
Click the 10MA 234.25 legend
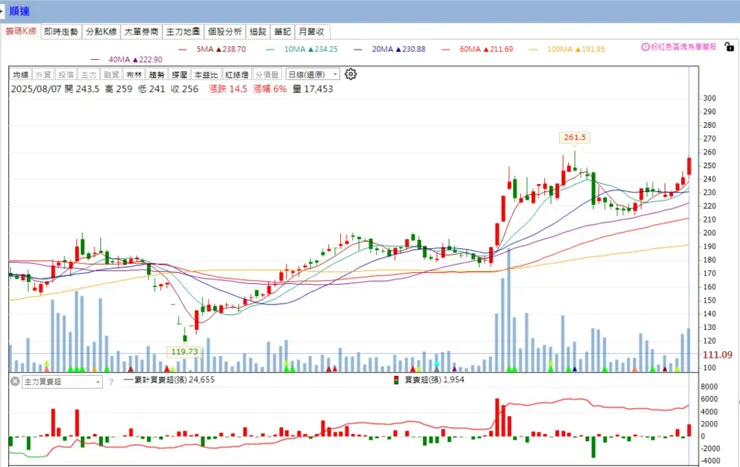(x=302, y=49)
